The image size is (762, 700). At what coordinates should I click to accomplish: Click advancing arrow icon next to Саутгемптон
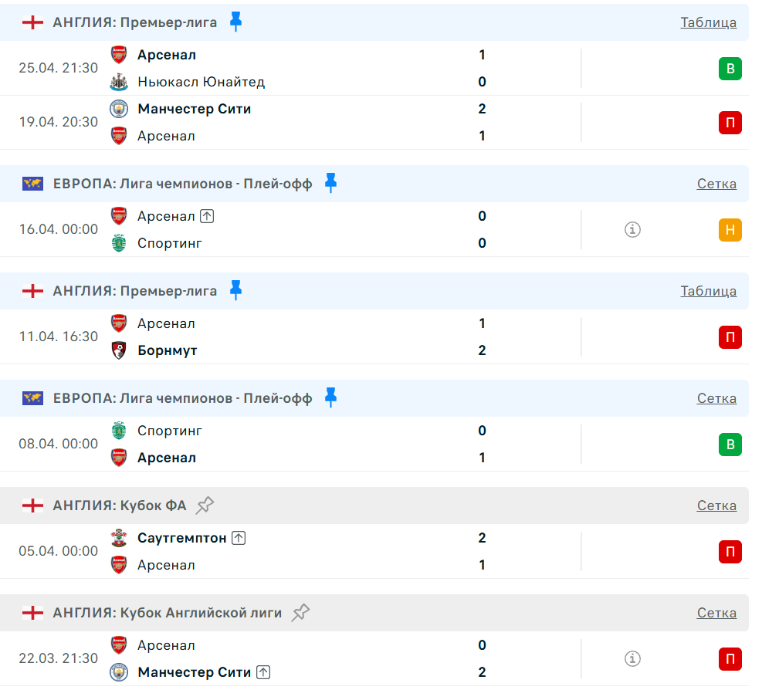[239, 538]
